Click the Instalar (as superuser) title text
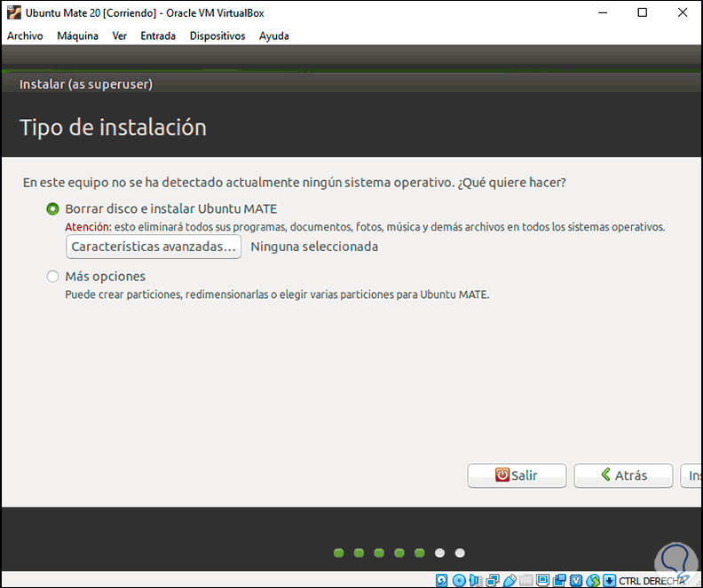 coord(86,84)
